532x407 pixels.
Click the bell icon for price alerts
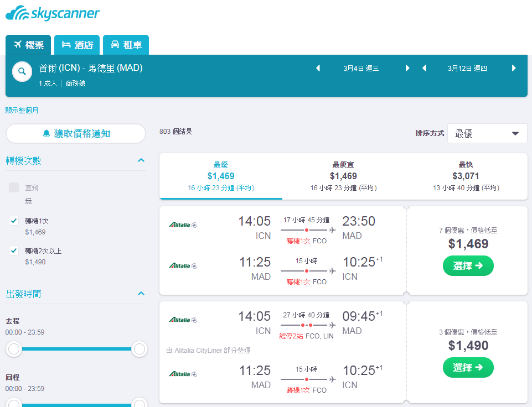point(47,133)
